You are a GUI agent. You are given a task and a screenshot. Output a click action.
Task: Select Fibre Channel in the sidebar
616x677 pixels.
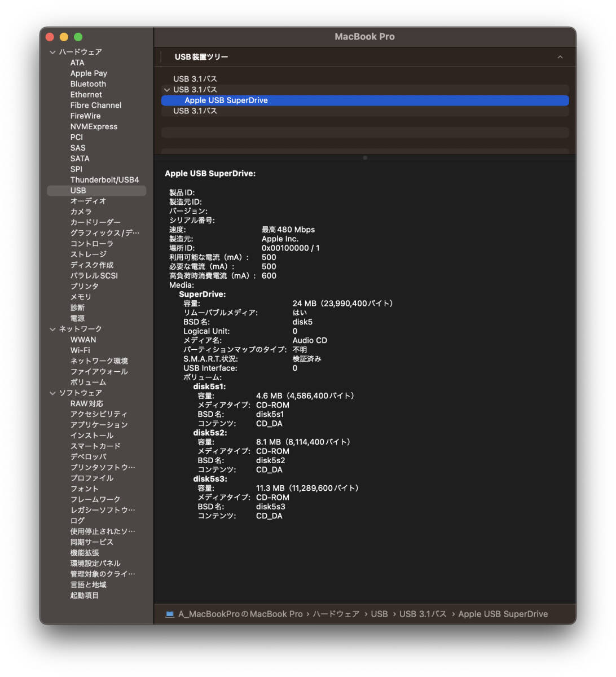(96, 105)
